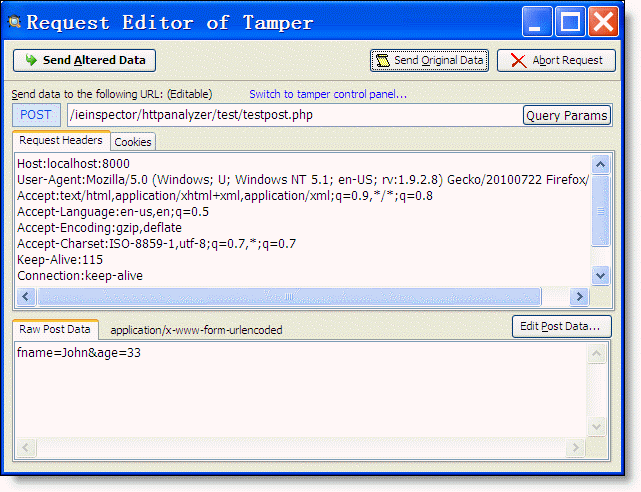Screen dimensions: 641x492
Task: Click the Accept-Encoding:gzip,deflate line
Action: tap(99, 228)
